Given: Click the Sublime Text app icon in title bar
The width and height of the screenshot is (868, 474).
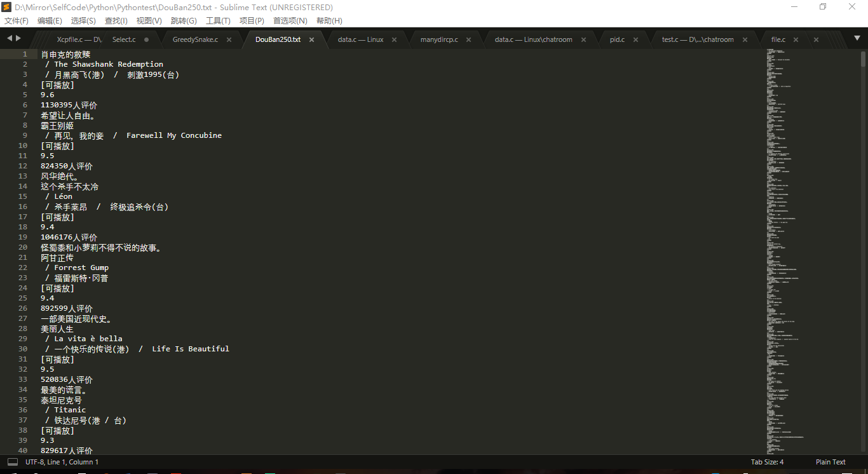Looking at the screenshot, I should pos(6,7).
